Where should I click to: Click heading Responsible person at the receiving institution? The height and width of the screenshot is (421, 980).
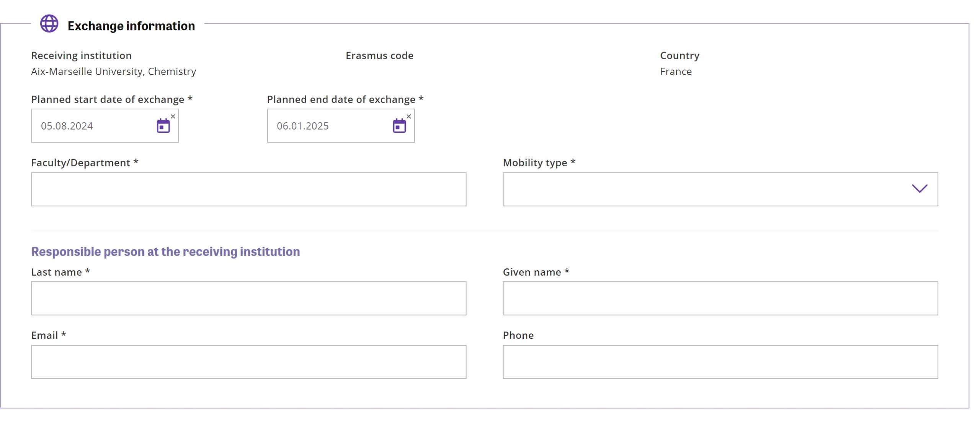click(x=165, y=251)
